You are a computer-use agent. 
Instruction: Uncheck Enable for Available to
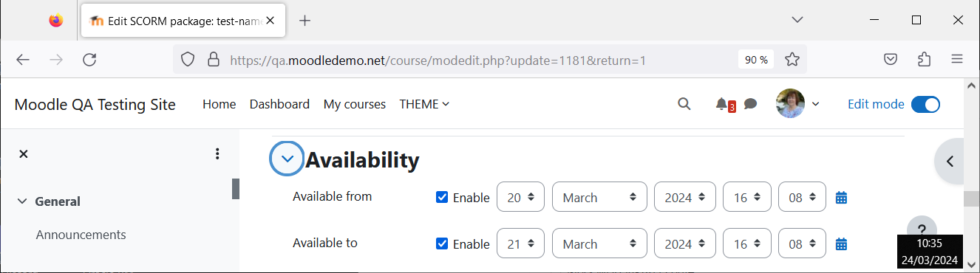pos(442,243)
